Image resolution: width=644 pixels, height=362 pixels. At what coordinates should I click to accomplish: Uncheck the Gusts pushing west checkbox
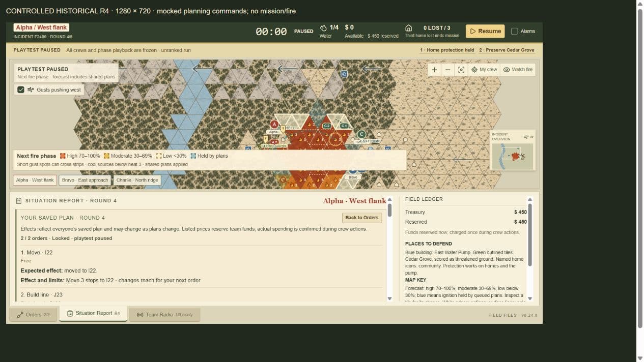21,89
